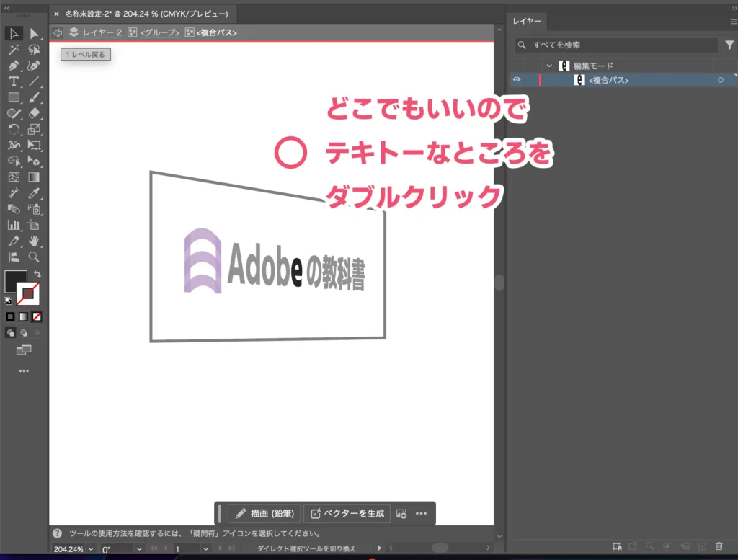This screenshot has width=738, height=560.
Task: Select the Direct Selection tool
Action: (x=33, y=34)
